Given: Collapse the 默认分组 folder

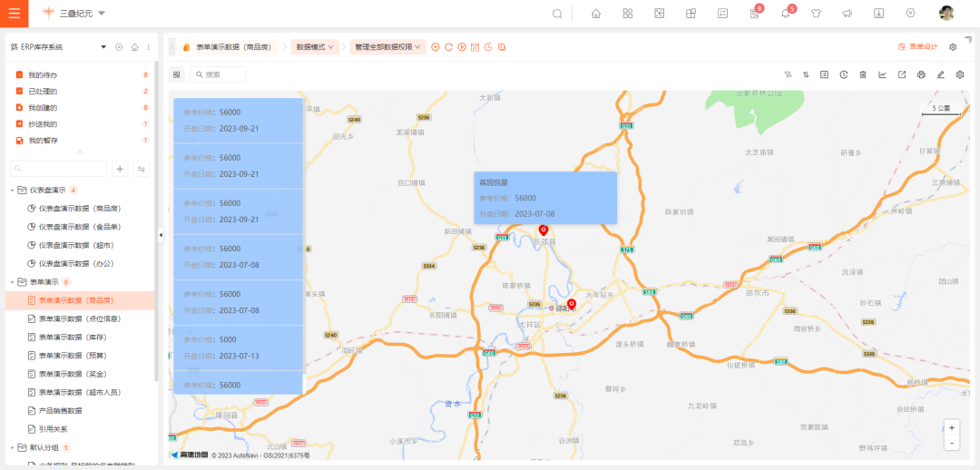Looking at the screenshot, I should [x=13, y=447].
